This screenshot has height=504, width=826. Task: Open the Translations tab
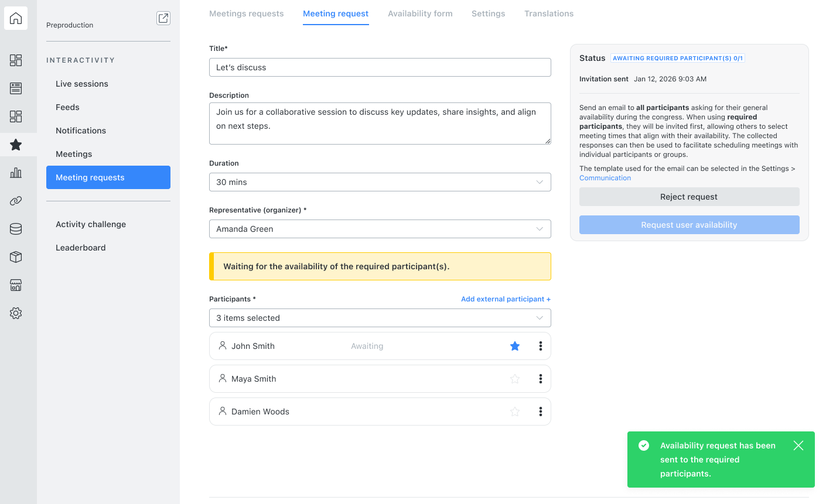(x=549, y=13)
